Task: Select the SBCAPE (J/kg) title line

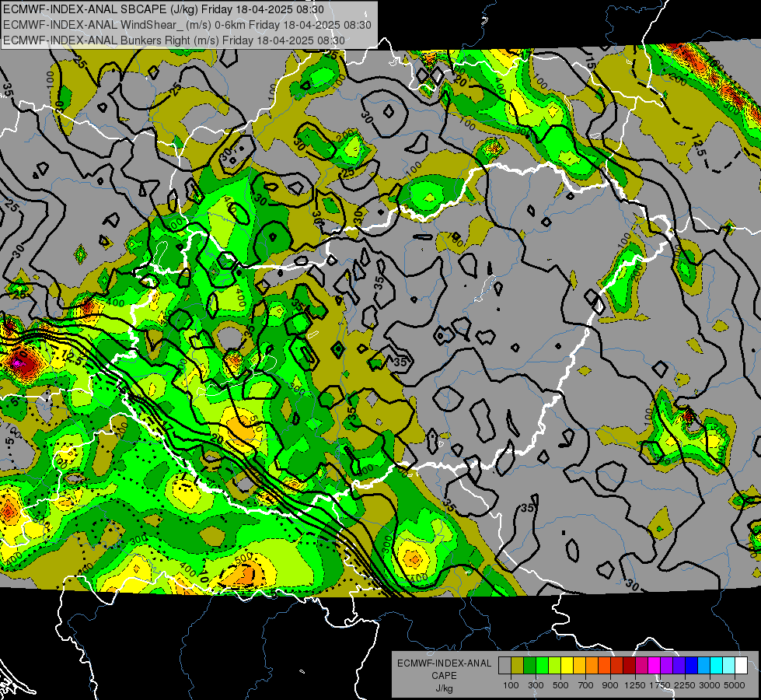Action: click(163, 9)
